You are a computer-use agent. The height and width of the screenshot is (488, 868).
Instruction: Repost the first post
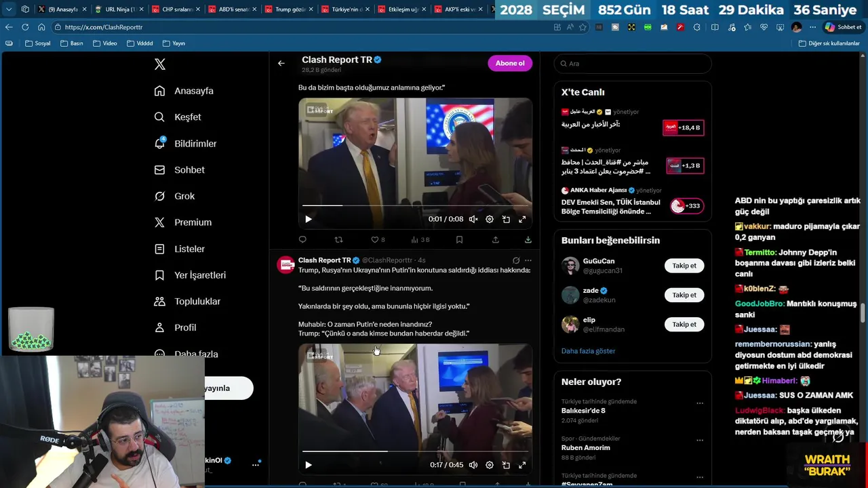pos(338,239)
